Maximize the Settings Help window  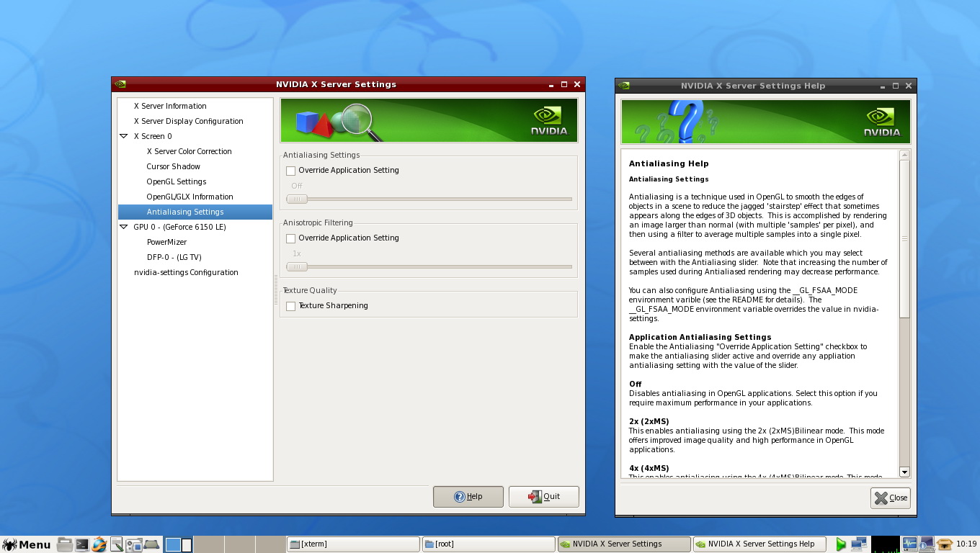point(896,86)
